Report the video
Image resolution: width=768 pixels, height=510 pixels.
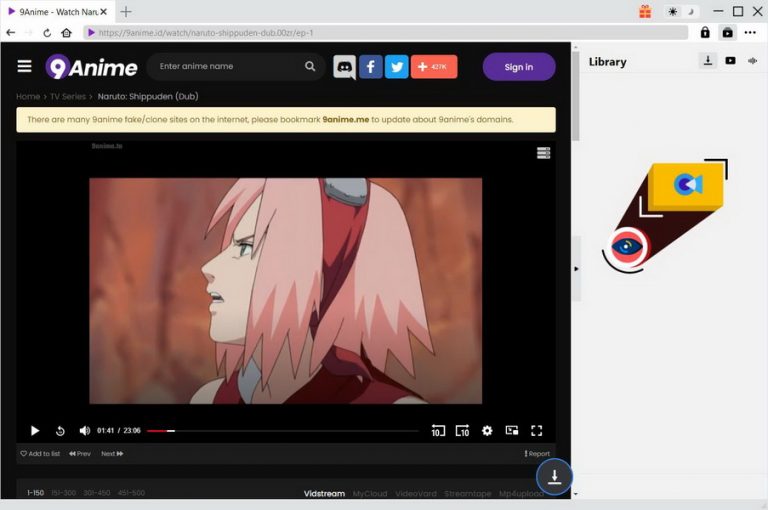(537, 454)
